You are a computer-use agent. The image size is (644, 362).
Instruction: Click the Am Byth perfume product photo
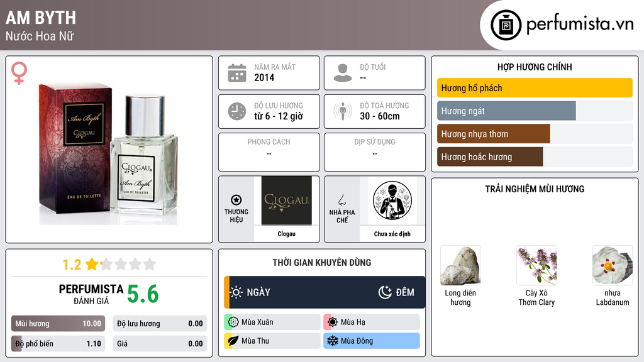(x=108, y=153)
